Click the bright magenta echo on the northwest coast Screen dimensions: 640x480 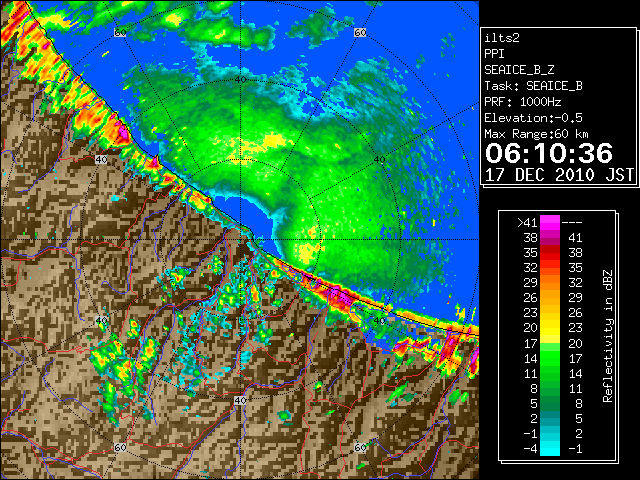click(123, 132)
